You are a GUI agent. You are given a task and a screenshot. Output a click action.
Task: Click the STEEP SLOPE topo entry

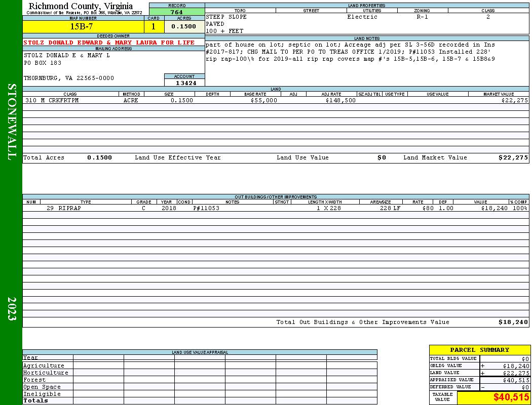pos(226,17)
